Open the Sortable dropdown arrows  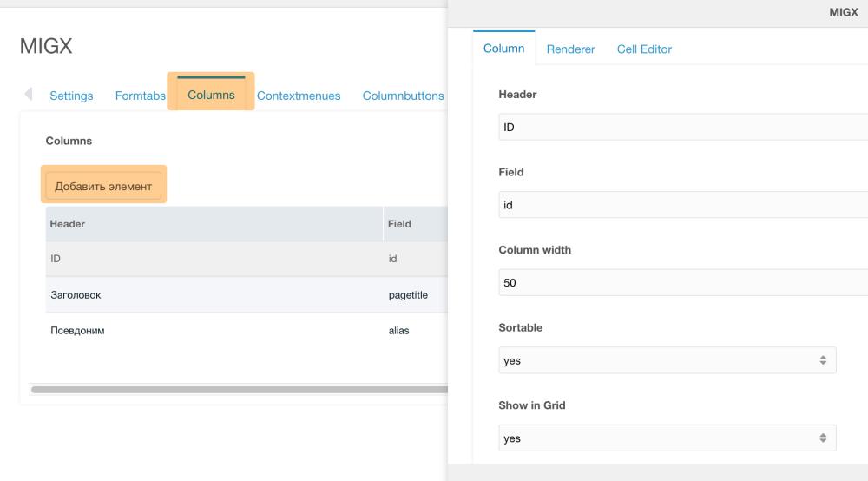[x=823, y=360]
